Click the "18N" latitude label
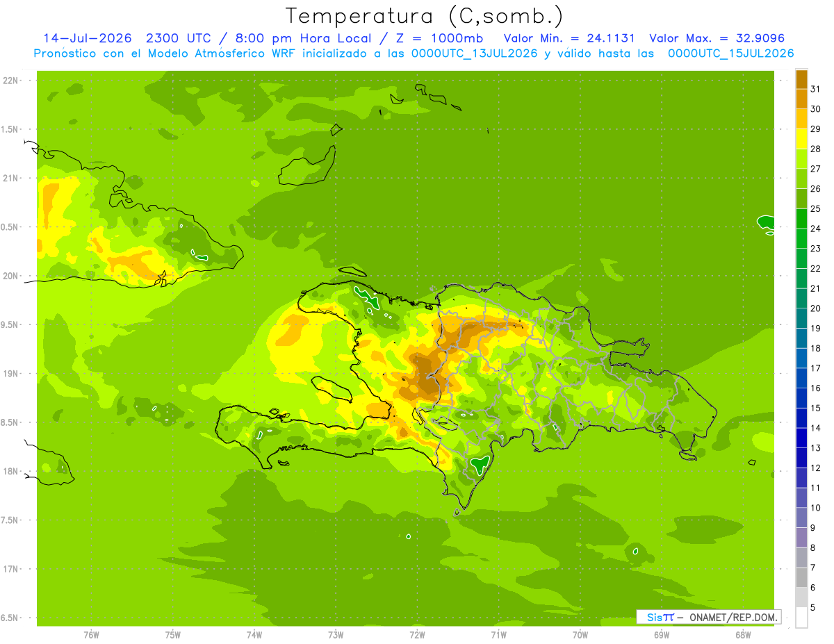The image size is (834, 644). 10,471
